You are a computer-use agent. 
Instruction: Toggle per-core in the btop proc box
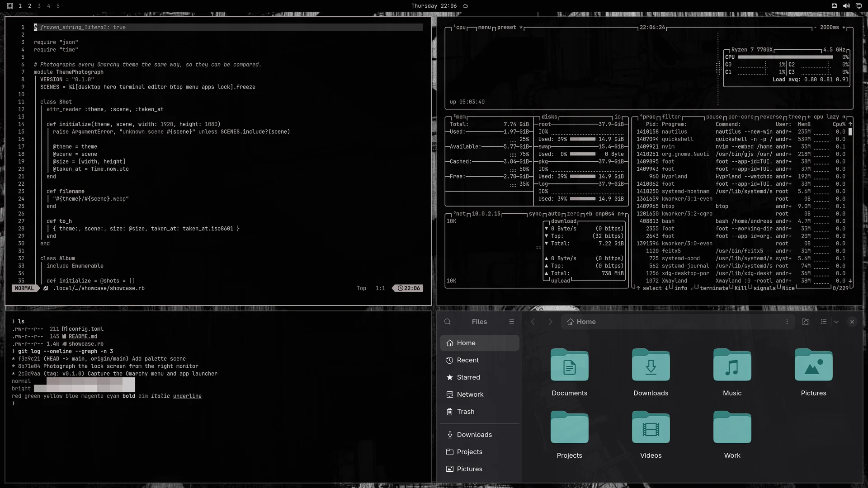[x=741, y=117]
